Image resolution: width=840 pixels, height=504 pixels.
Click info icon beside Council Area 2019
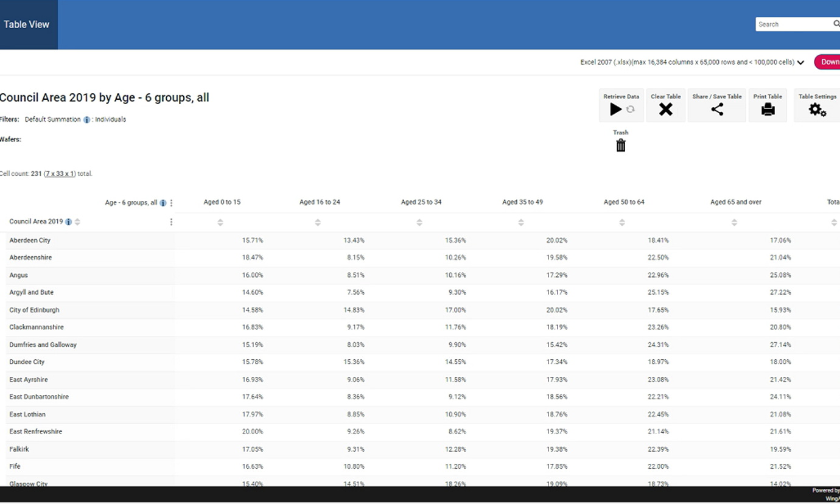click(x=68, y=222)
